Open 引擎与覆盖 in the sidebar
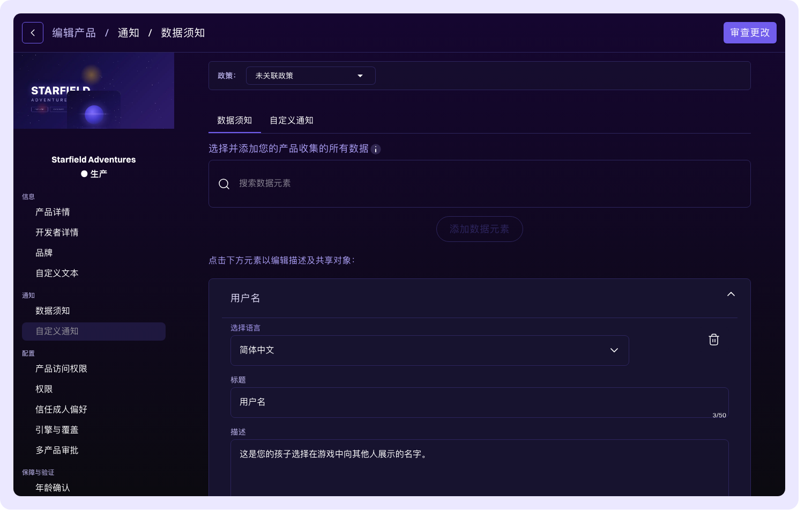The height and width of the screenshot is (523, 812). [94, 430]
